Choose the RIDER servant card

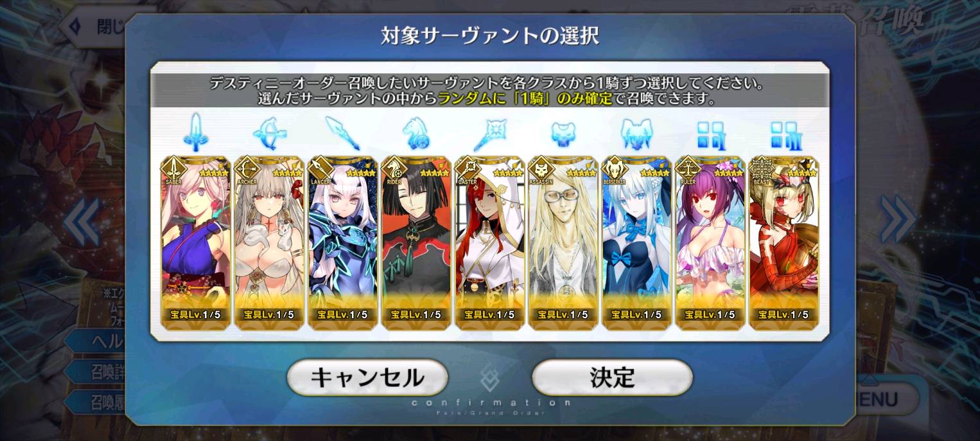coord(416,243)
